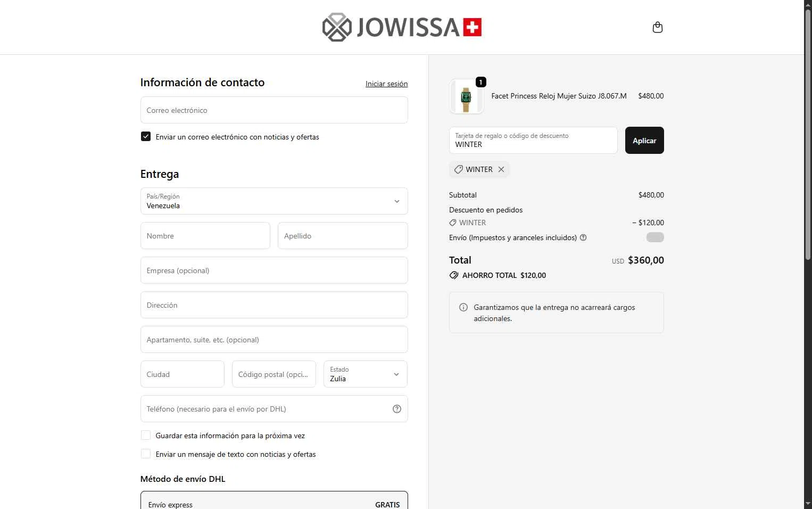Click the Código postal field
This screenshot has width=812, height=509.
[x=274, y=374]
